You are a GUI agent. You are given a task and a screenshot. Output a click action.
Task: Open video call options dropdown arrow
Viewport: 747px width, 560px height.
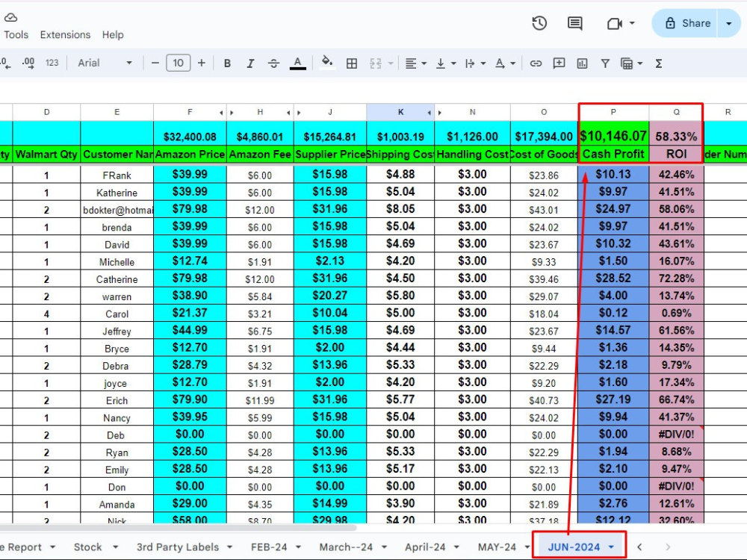(x=632, y=23)
